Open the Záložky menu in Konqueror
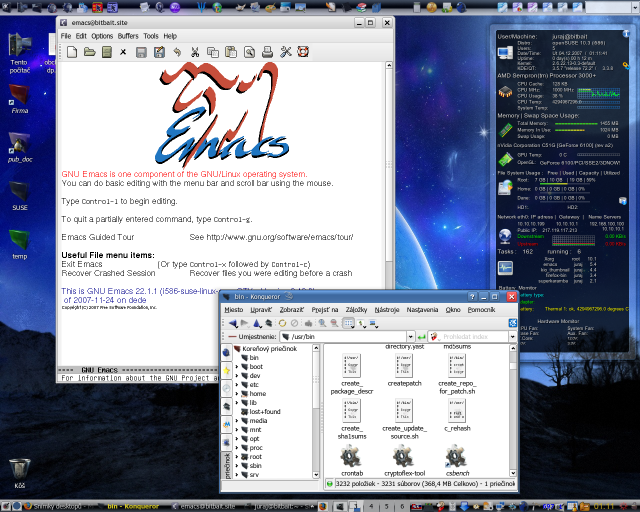The image size is (640, 512). 356,310
